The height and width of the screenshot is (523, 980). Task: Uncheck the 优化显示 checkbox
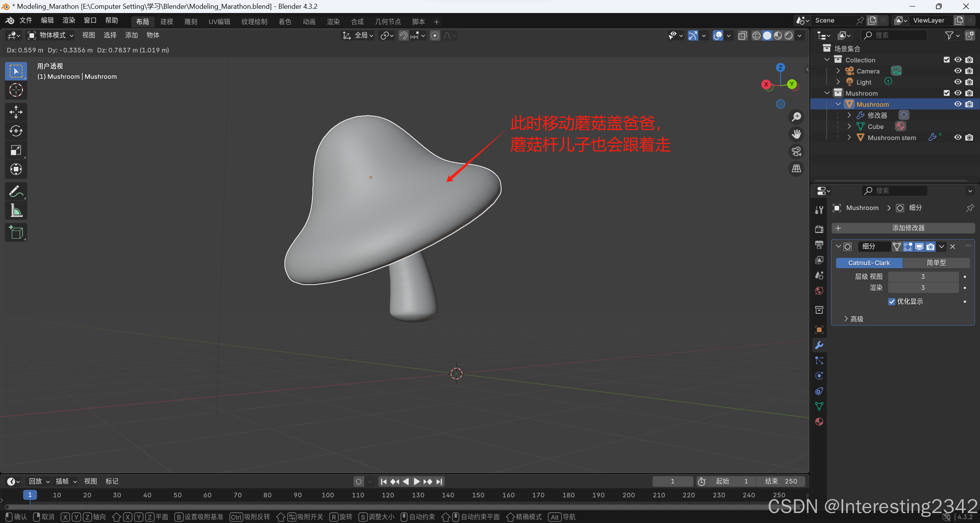point(892,301)
